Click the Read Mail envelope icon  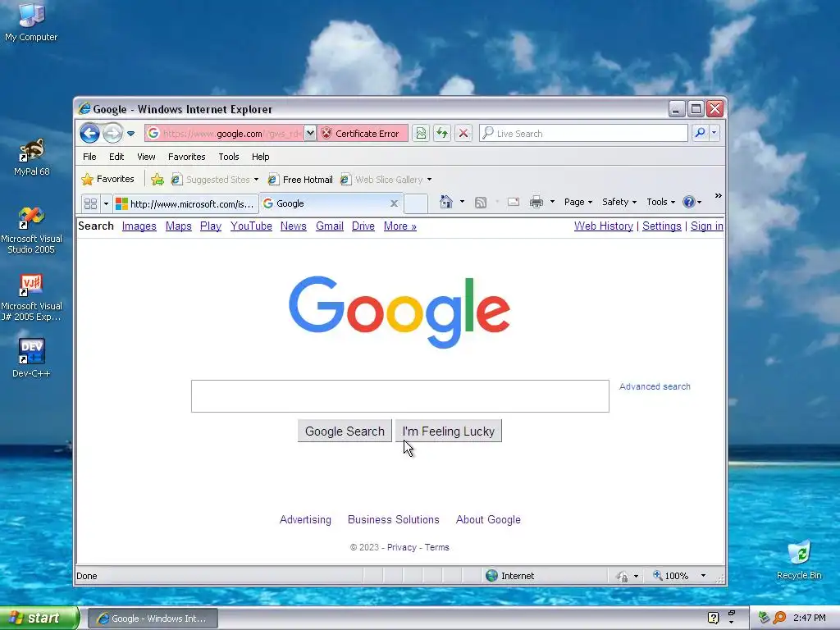tap(514, 202)
